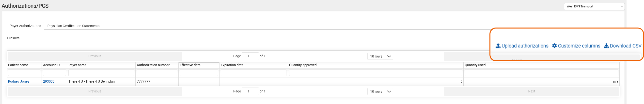Sort by Quantity approved column header
Viewport: 644px width, 104px height.
[x=303, y=65]
